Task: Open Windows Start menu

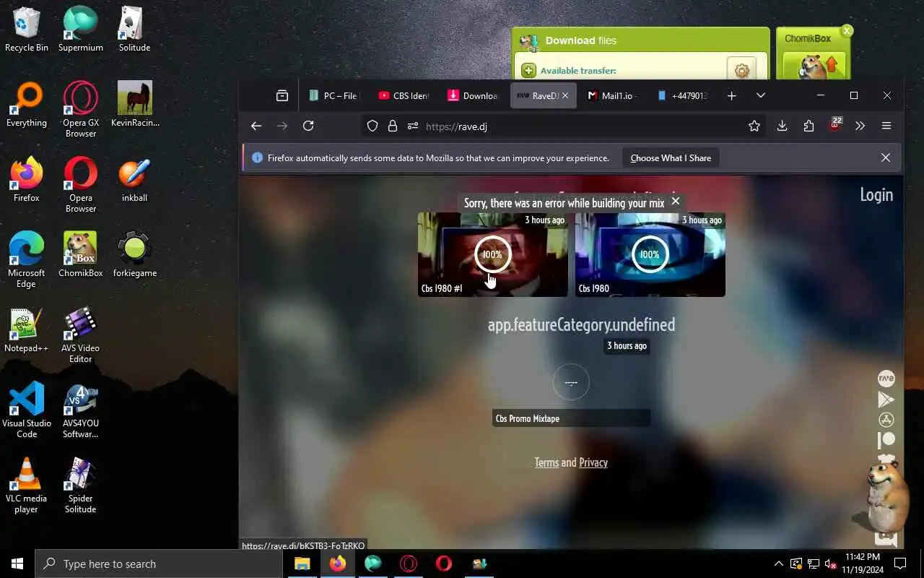Action: (x=17, y=564)
